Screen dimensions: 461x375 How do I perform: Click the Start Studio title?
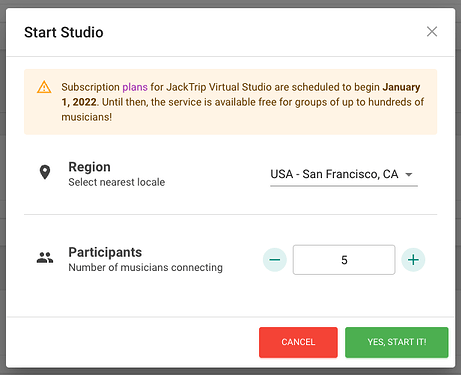(x=64, y=32)
